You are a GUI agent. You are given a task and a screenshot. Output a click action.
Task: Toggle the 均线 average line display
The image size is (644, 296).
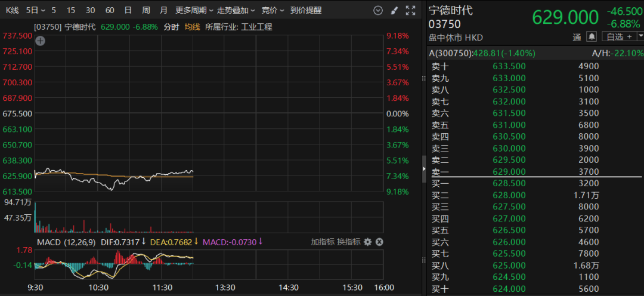click(192, 27)
